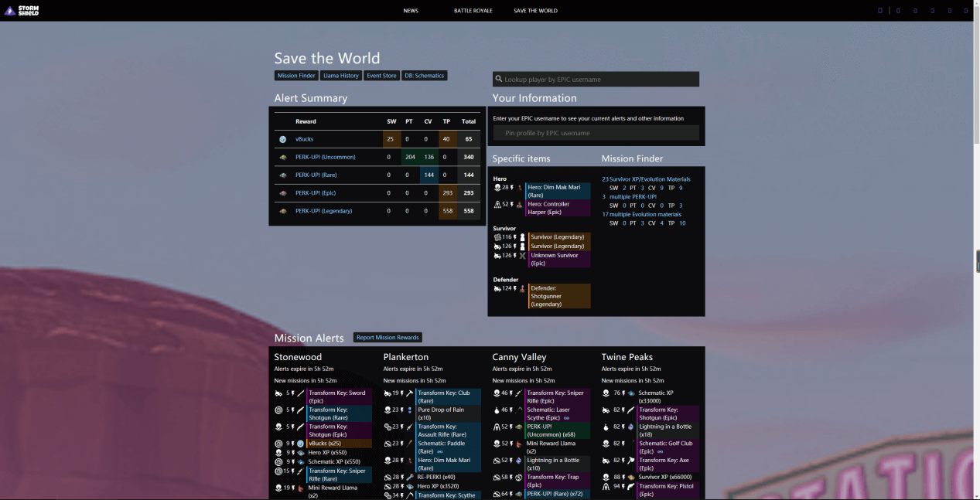Click the magnifier icon in the player lookup field
The height and width of the screenshot is (500, 980).
pos(499,79)
